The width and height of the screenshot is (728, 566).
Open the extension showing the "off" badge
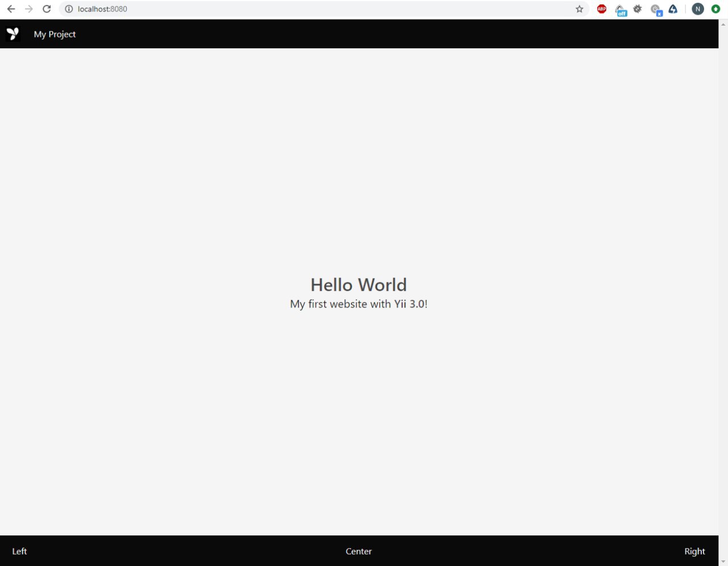(621, 10)
